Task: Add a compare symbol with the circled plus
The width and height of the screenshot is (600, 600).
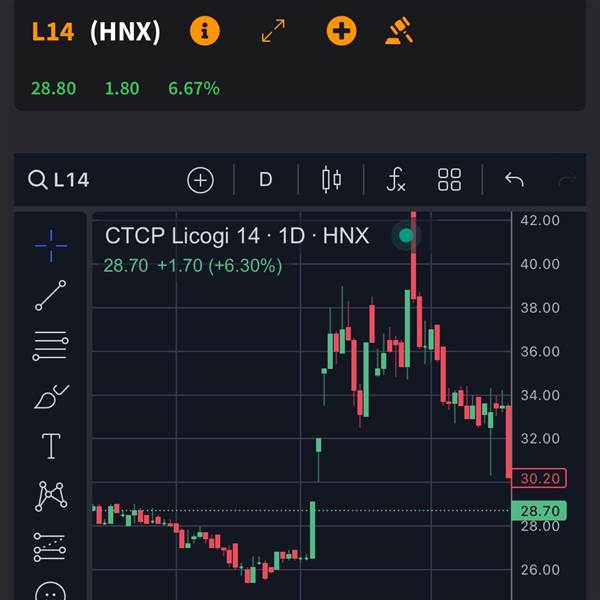Action: [200, 180]
